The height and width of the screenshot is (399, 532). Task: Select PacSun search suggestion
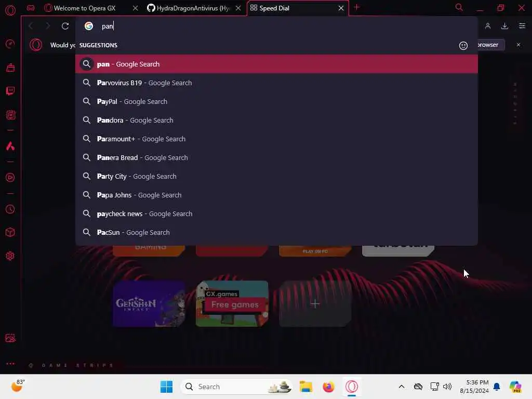(x=276, y=232)
